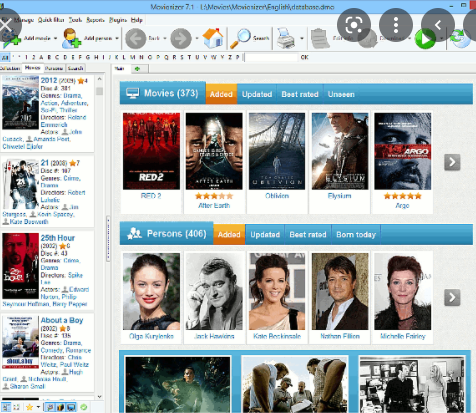Open Olga Kurylenko's photo thumbnail

tap(151, 291)
